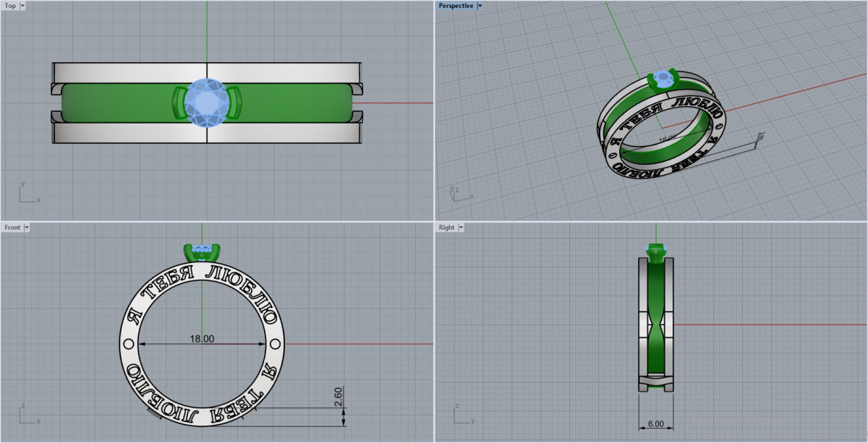The height and width of the screenshot is (443, 868).
Task: Activate the Right viewport title label
Action: pos(446,228)
